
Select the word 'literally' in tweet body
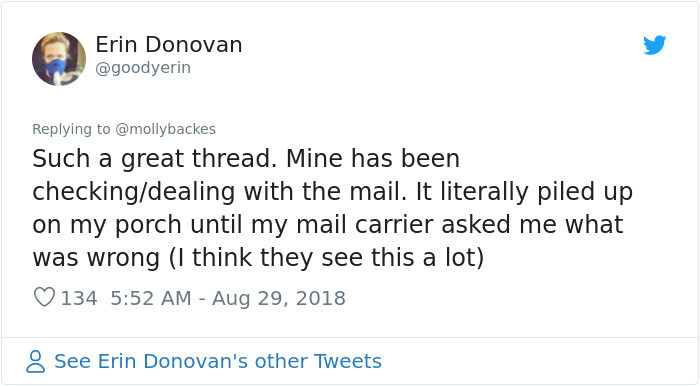click(x=484, y=192)
